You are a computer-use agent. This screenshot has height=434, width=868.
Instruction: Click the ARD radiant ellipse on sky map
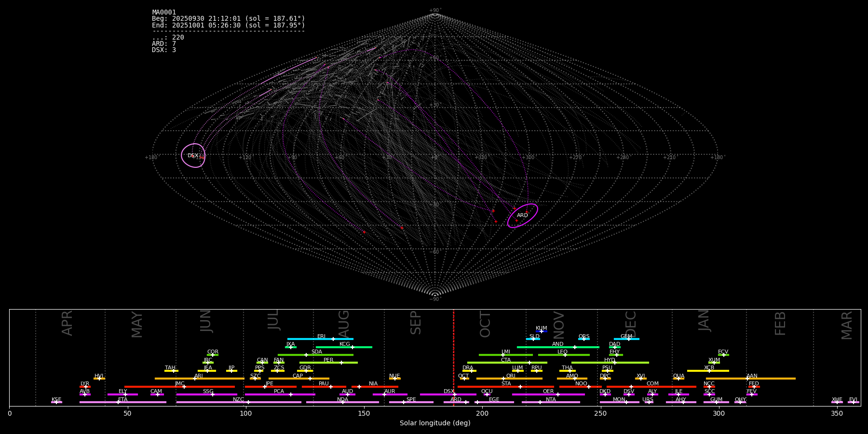point(522,216)
